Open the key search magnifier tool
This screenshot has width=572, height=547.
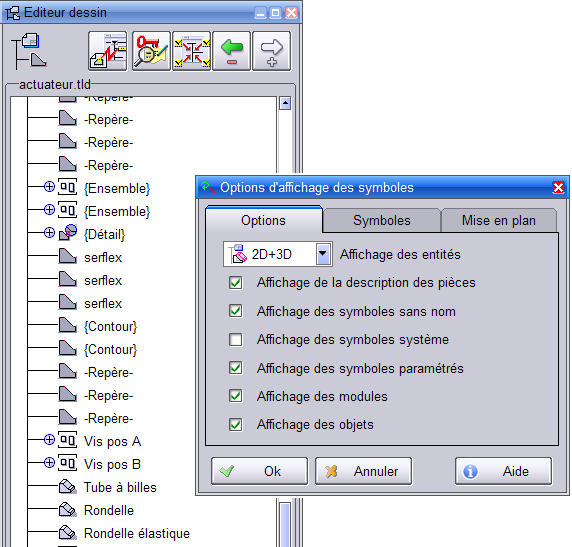151,51
